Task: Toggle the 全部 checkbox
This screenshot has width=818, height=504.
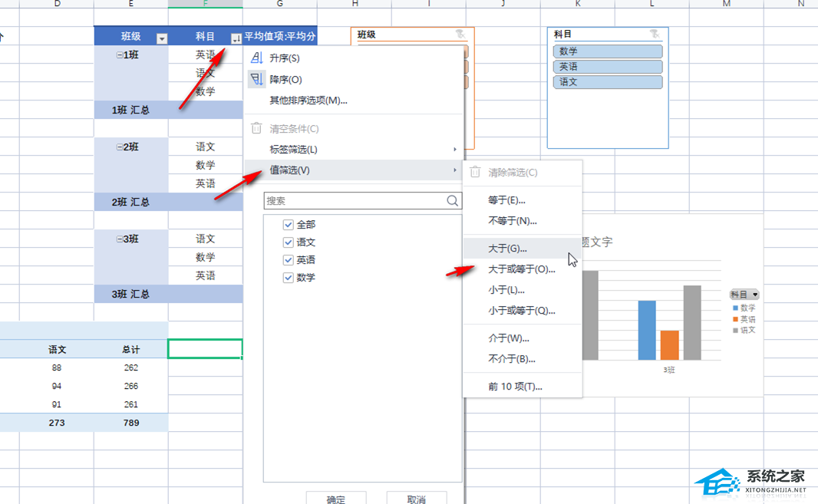Action: [289, 225]
